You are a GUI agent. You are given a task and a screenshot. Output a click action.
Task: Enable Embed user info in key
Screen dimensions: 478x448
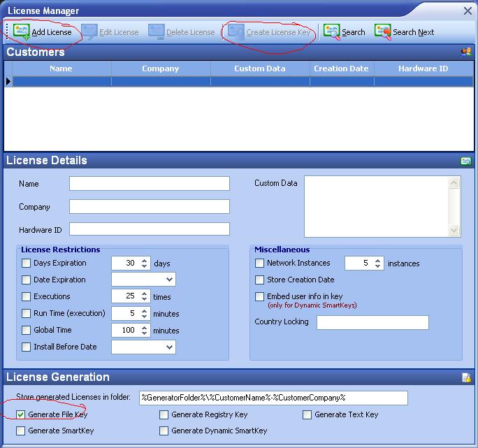(x=259, y=296)
